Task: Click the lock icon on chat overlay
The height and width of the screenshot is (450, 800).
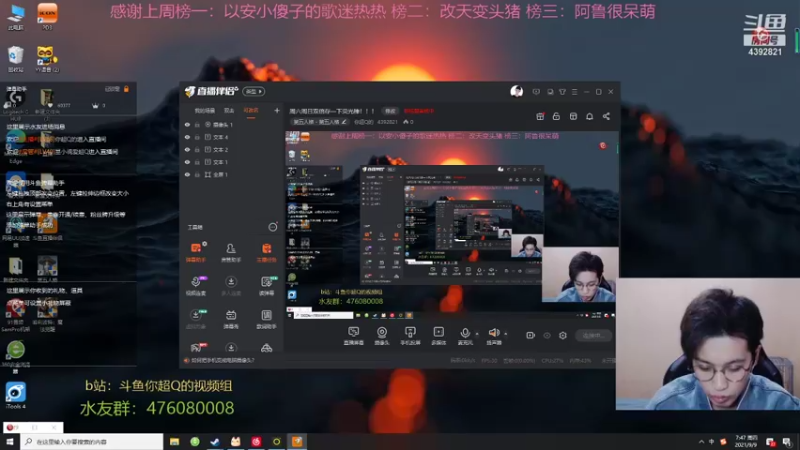Action: coord(126,89)
